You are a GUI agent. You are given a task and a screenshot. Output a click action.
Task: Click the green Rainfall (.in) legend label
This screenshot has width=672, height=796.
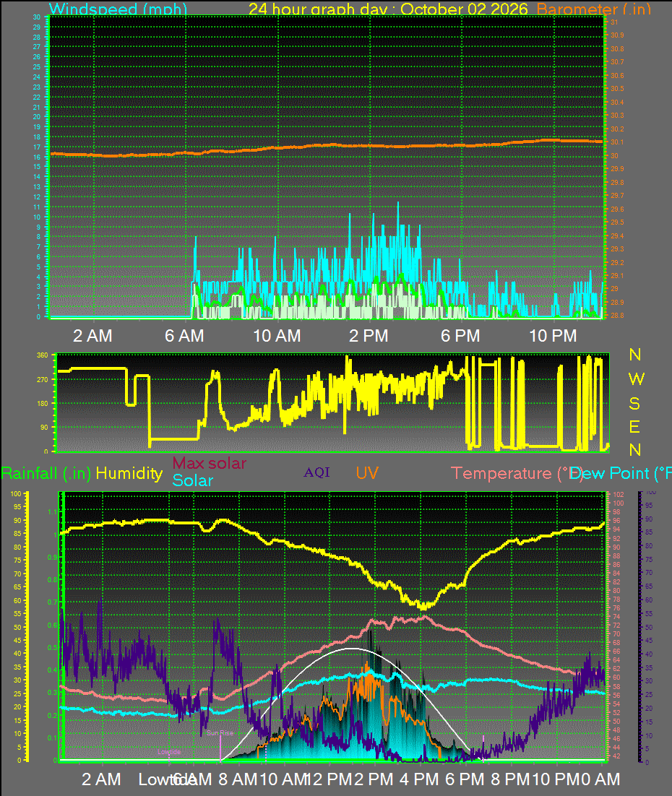tap(46, 474)
